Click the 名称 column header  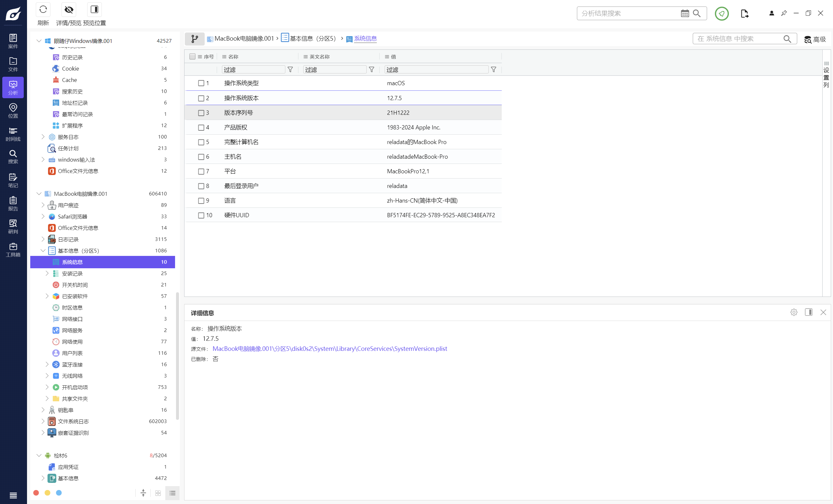[233, 57]
